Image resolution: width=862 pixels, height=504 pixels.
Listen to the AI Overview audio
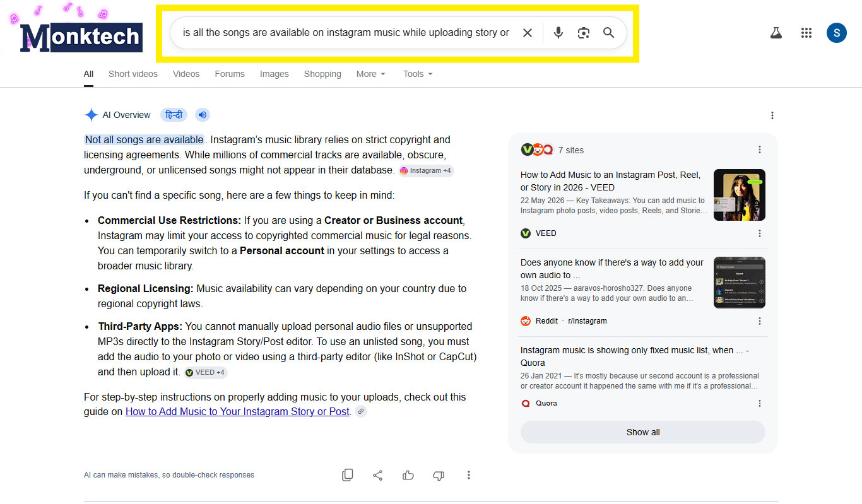[202, 115]
